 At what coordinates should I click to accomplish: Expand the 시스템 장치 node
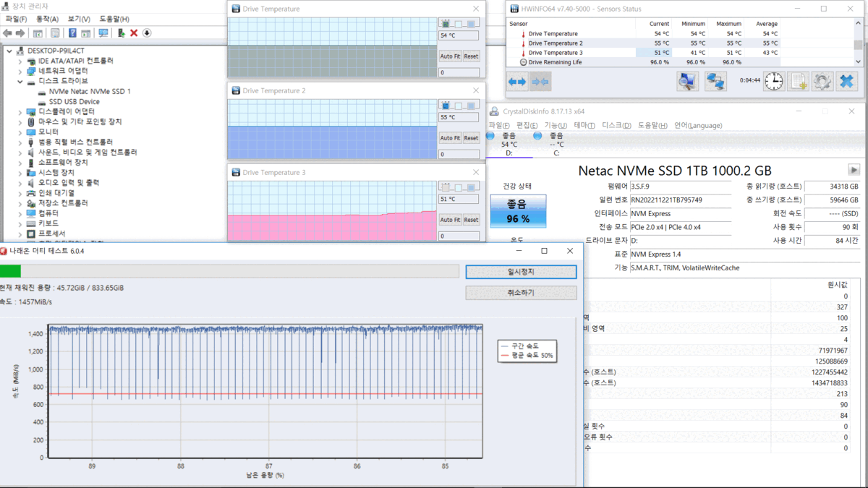point(20,173)
